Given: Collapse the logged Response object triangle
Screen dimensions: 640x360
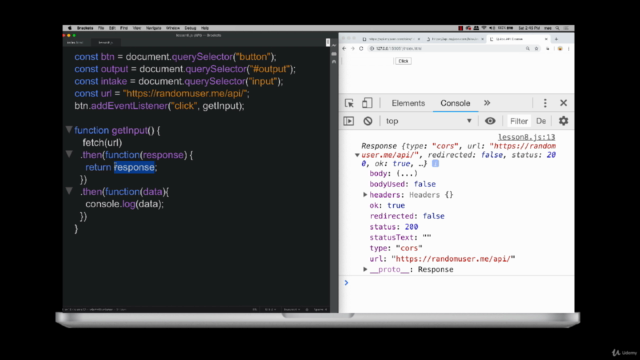Looking at the screenshot, I should (357, 155).
